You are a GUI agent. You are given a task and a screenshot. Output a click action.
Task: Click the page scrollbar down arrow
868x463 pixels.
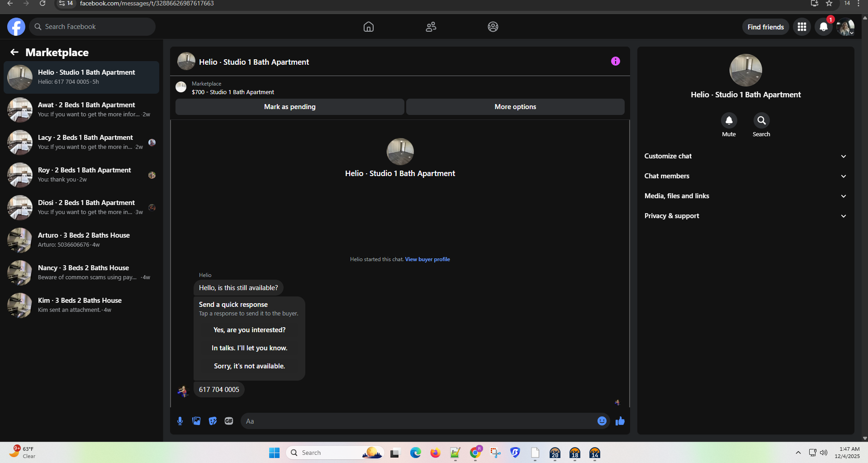(x=865, y=439)
